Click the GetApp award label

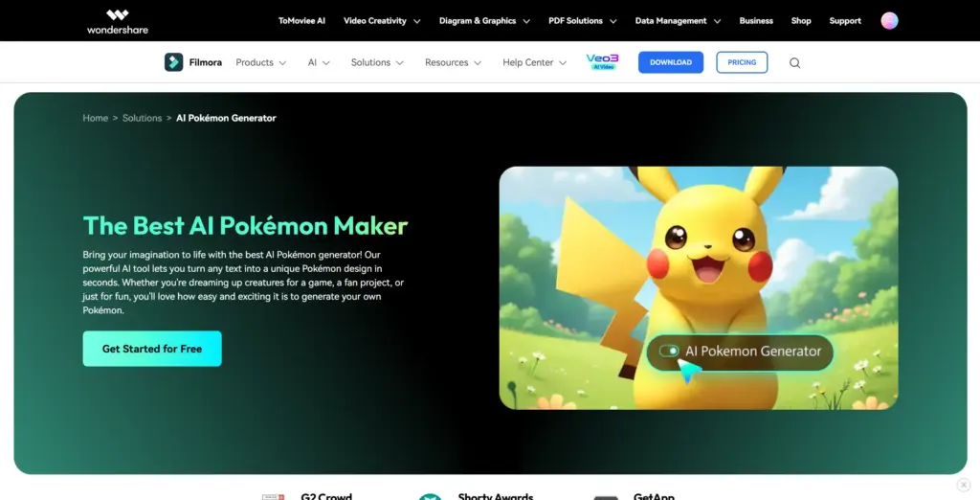pos(653,496)
